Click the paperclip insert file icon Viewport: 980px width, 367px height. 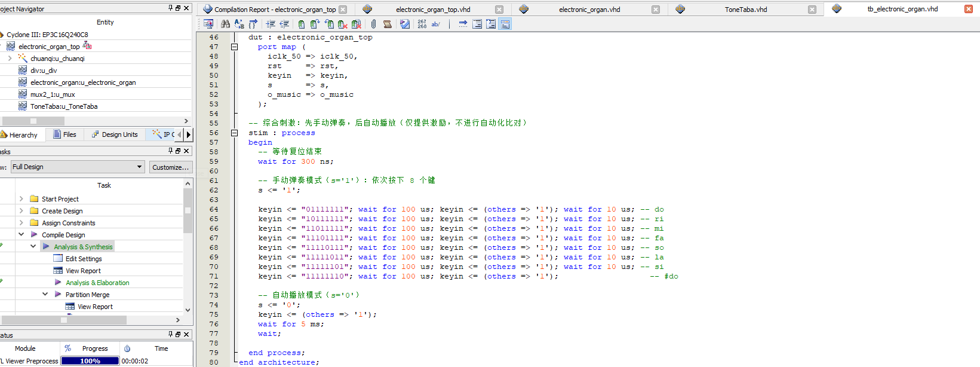(x=373, y=24)
